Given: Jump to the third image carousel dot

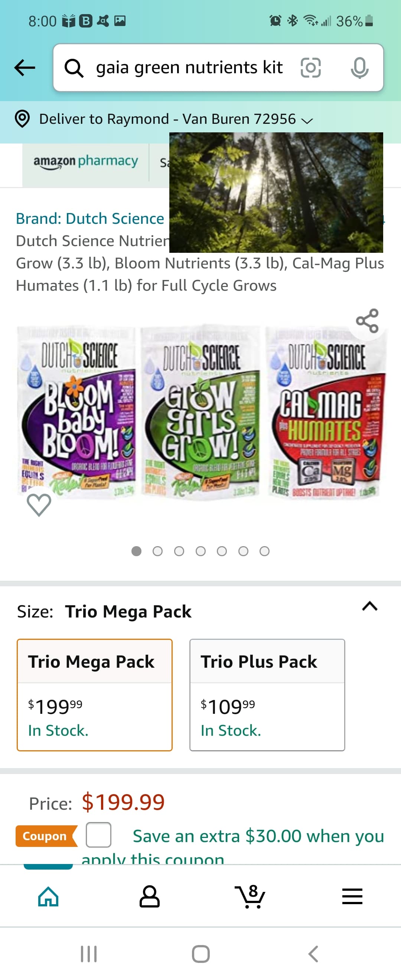Looking at the screenshot, I should pyautogui.click(x=179, y=551).
